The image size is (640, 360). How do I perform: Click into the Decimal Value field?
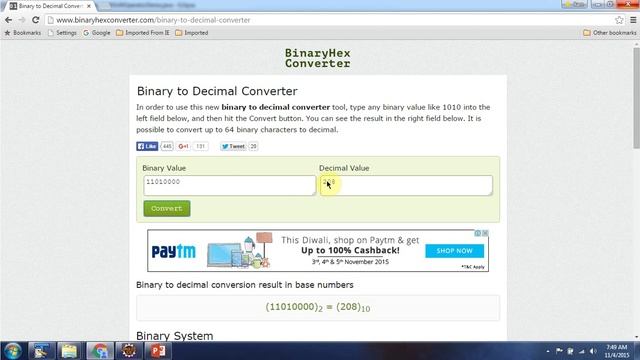point(406,185)
